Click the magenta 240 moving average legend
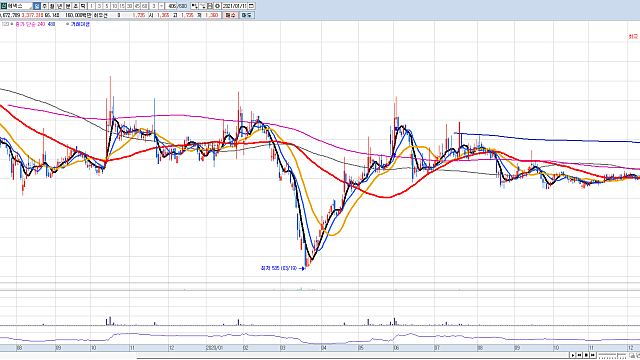This screenshot has height=360, width=640. [x=41, y=24]
